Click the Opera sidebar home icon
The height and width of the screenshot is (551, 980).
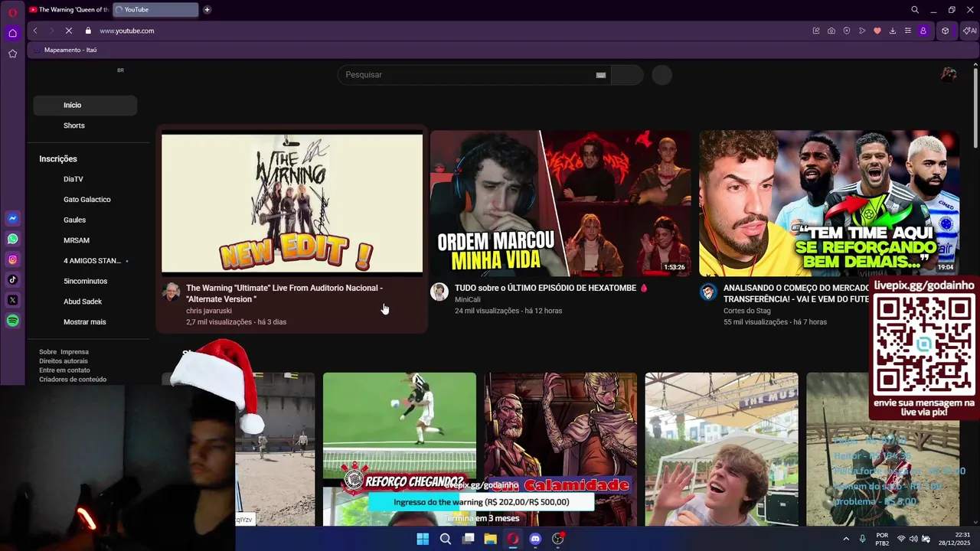[x=12, y=33]
